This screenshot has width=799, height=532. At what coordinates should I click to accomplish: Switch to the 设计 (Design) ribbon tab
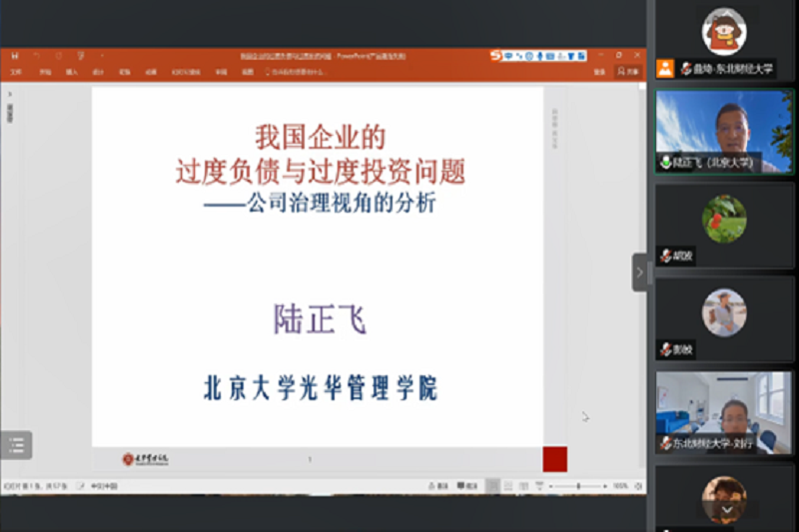[98, 72]
